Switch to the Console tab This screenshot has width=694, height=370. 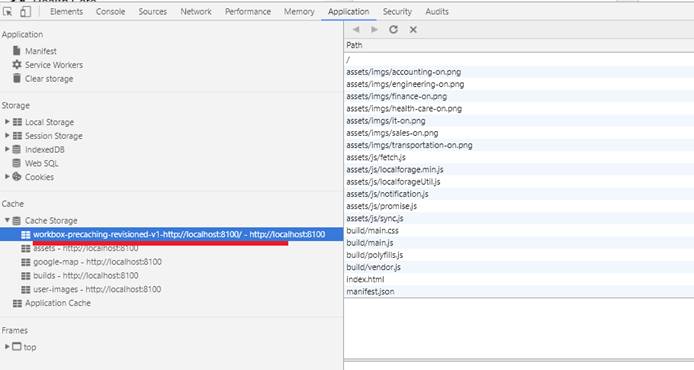click(111, 12)
